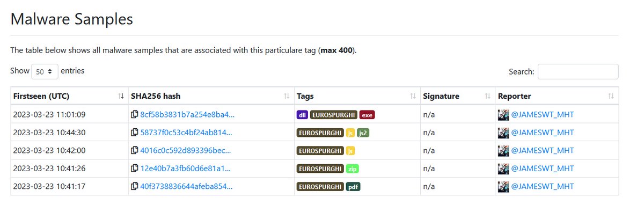Click the green js2 tag
Image resolution: width=644 pixels, height=198 pixels.
click(x=363, y=133)
